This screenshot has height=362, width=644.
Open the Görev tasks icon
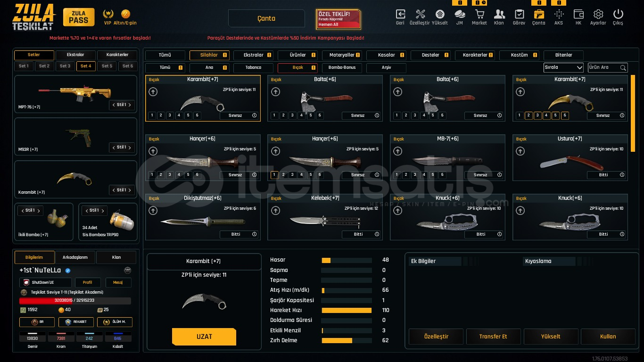point(519,14)
